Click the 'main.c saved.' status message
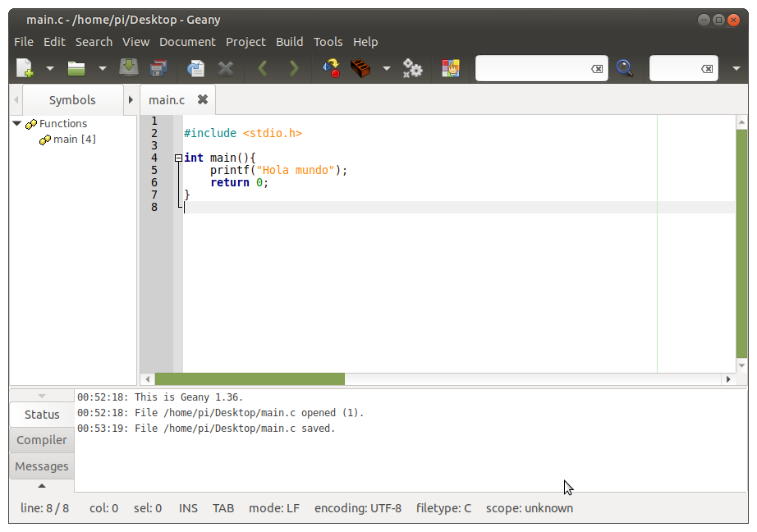The width and height of the screenshot is (757, 532). pyautogui.click(x=206, y=429)
